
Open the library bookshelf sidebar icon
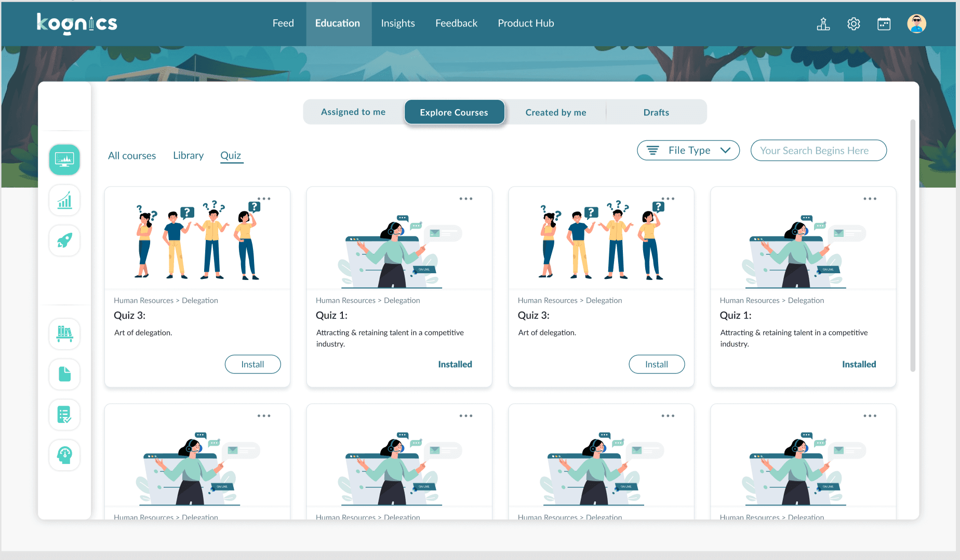[64, 333]
